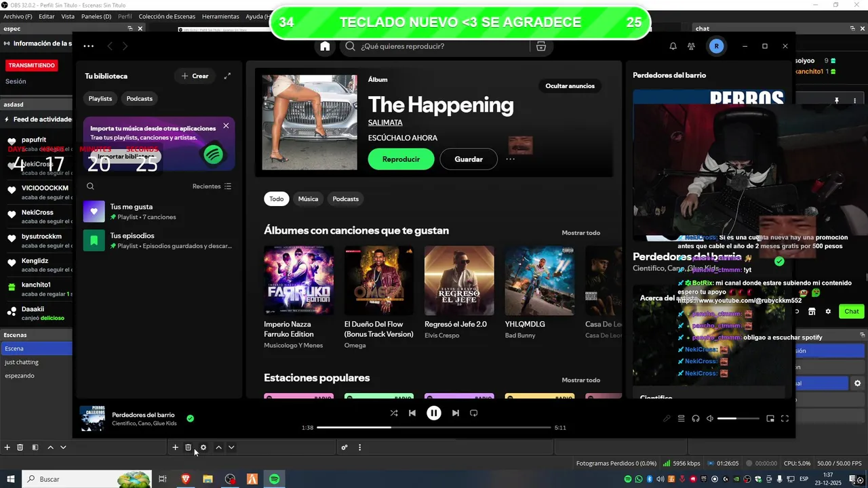Add a new scene with plus icon

point(7,447)
